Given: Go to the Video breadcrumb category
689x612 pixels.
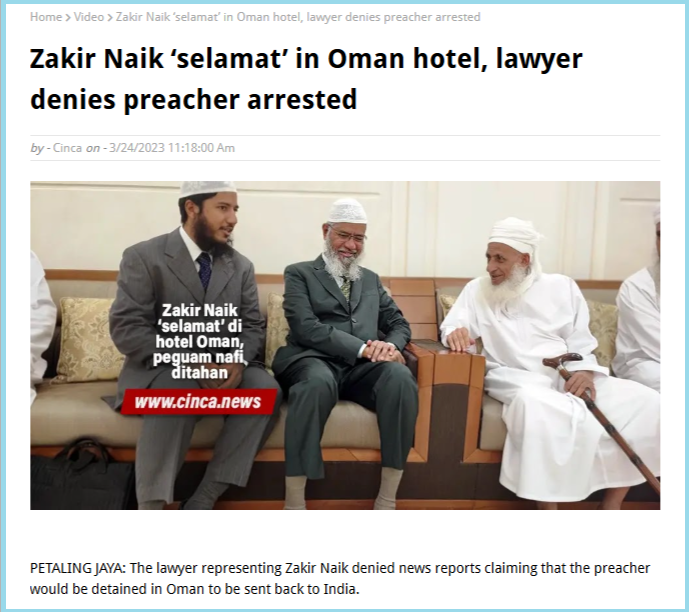Looking at the screenshot, I should point(88,17).
